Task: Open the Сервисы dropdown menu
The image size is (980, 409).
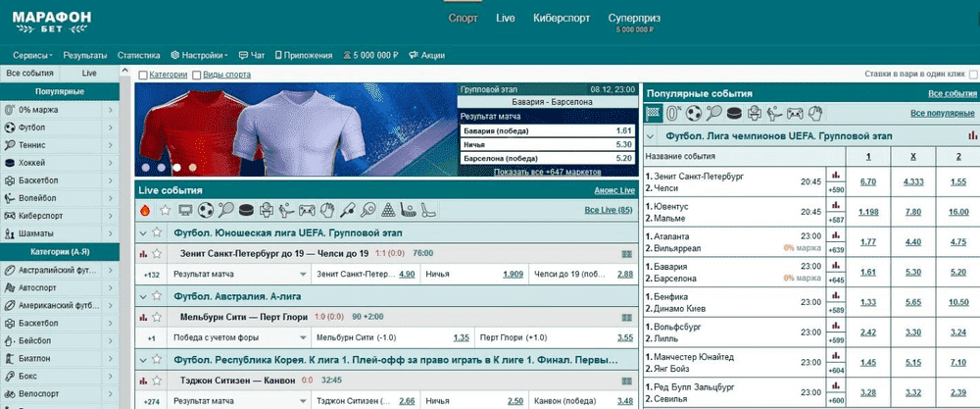Action: click(x=33, y=55)
